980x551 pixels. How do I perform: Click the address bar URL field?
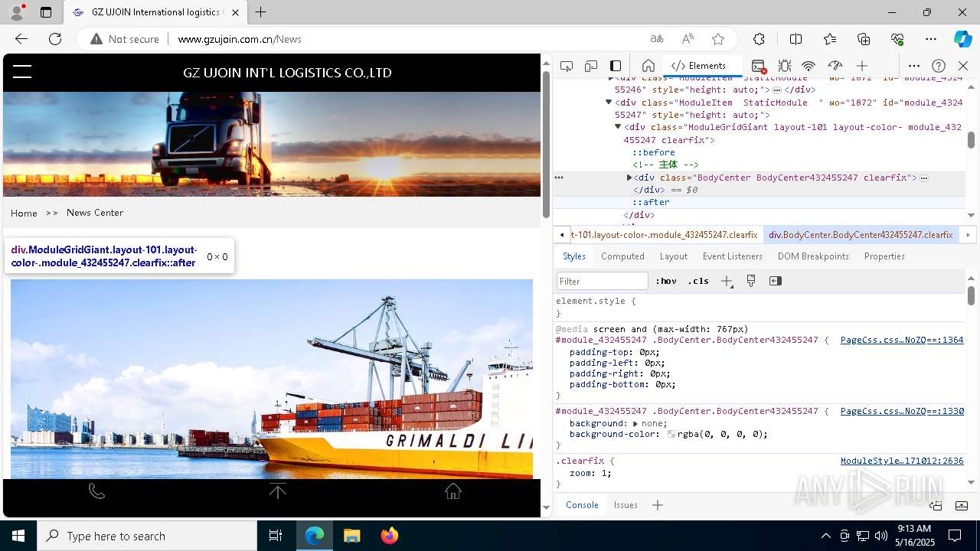tap(406, 39)
